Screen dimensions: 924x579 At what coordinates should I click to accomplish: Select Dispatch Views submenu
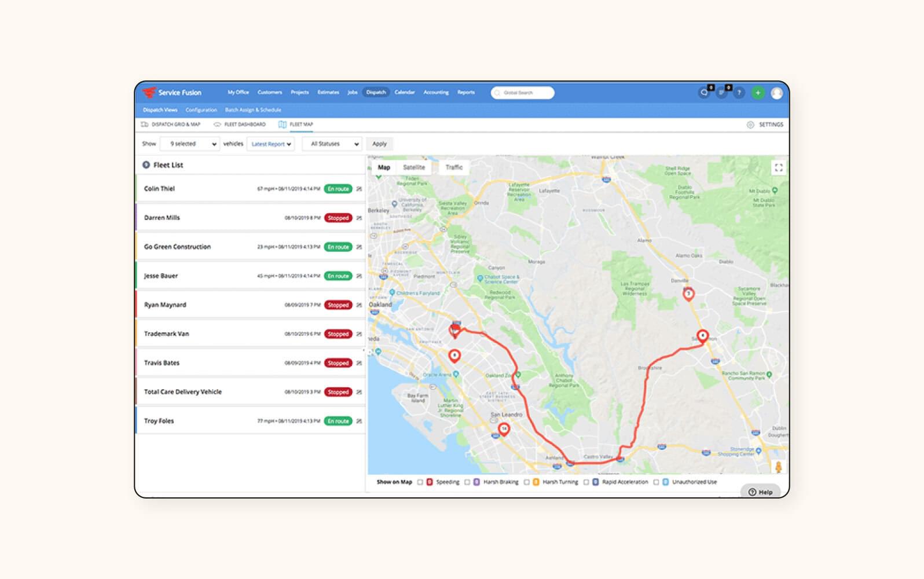(160, 110)
